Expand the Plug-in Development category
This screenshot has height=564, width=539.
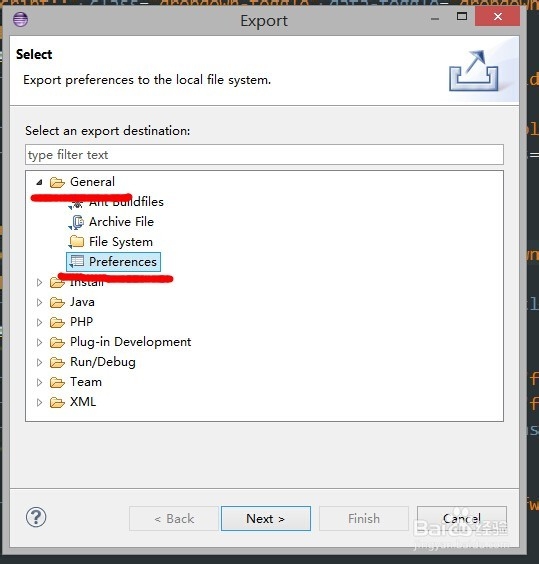(x=39, y=342)
